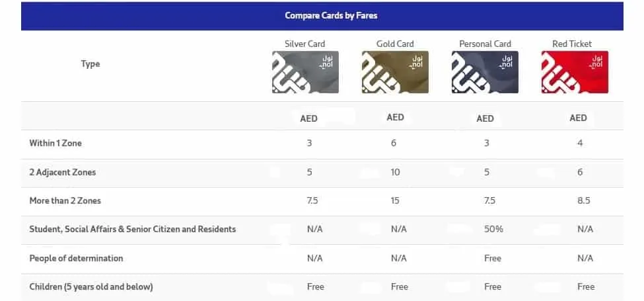Click the Compare Cards by Fares header
644x301 pixels.
click(x=331, y=16)
